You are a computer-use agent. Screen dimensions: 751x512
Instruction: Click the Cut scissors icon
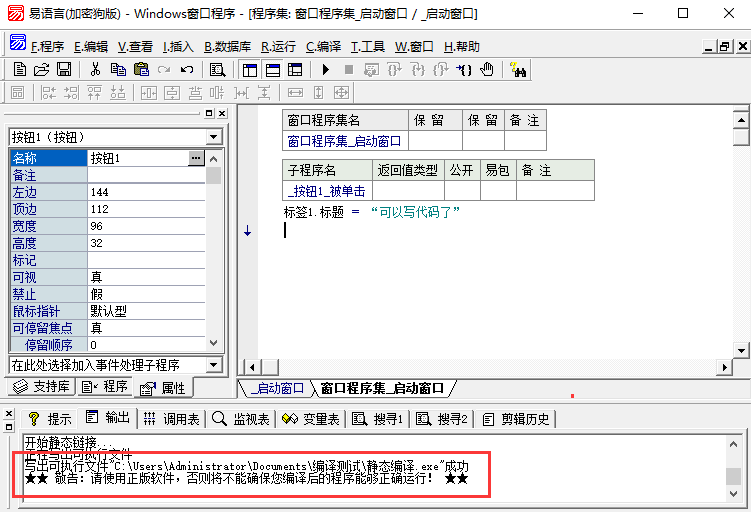95,69
